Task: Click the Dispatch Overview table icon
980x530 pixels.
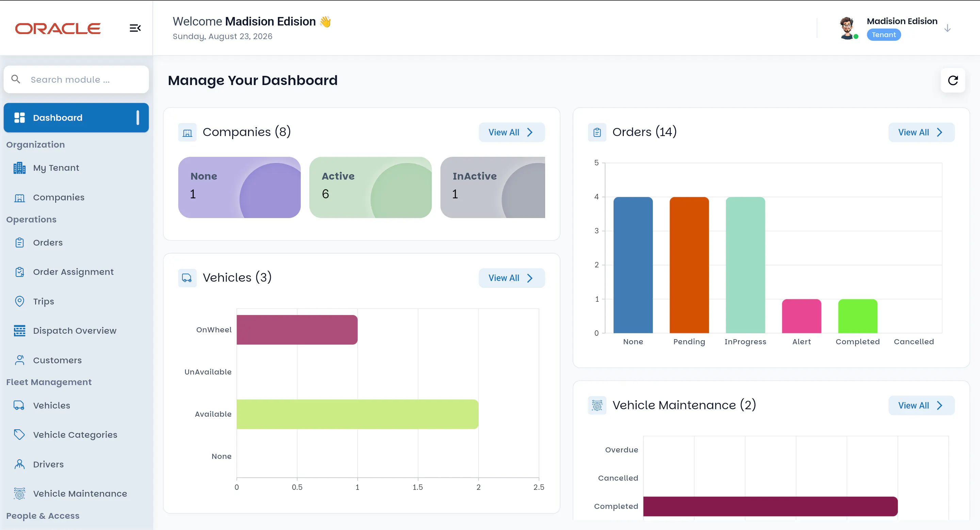Action: click(19, 331)
